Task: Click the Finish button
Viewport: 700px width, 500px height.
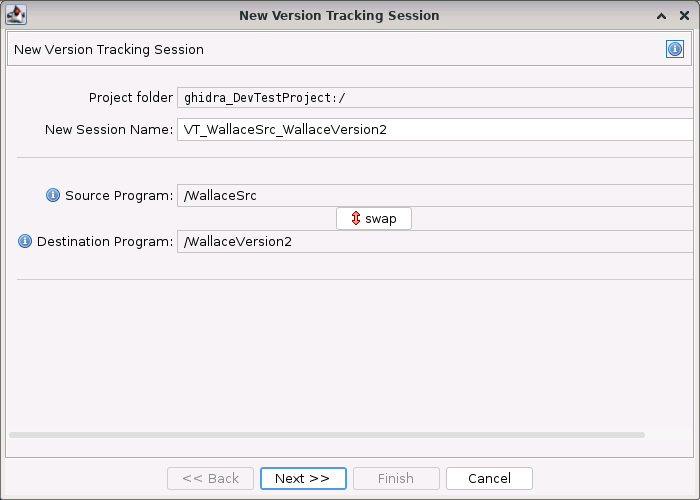Action: tap(396, 478)
